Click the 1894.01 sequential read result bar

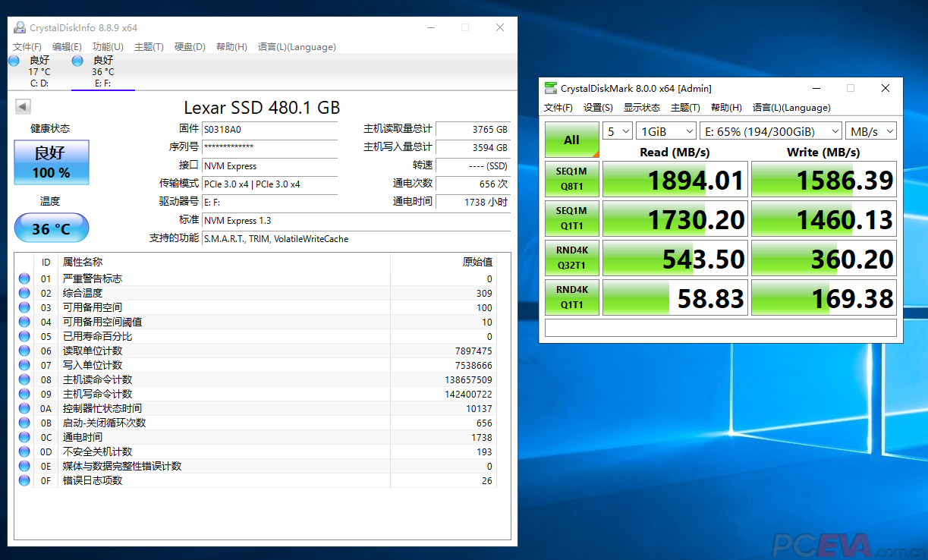click(675, 180)
